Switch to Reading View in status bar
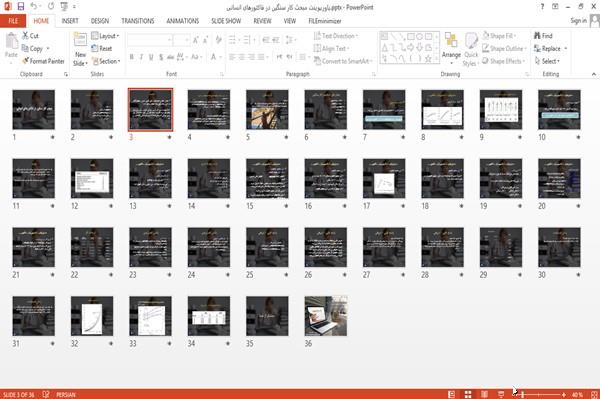This screenshot has height=399, width=600. (484, 394)
